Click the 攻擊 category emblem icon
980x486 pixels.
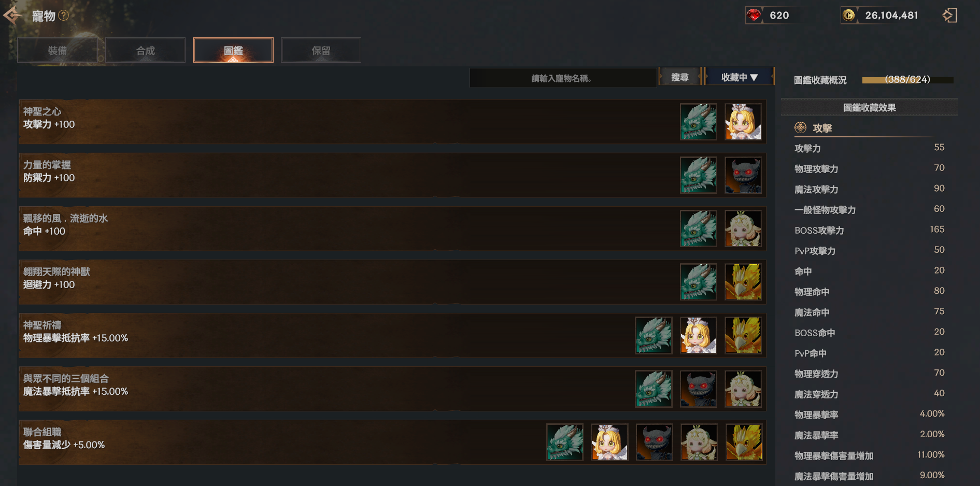[801, 127]
